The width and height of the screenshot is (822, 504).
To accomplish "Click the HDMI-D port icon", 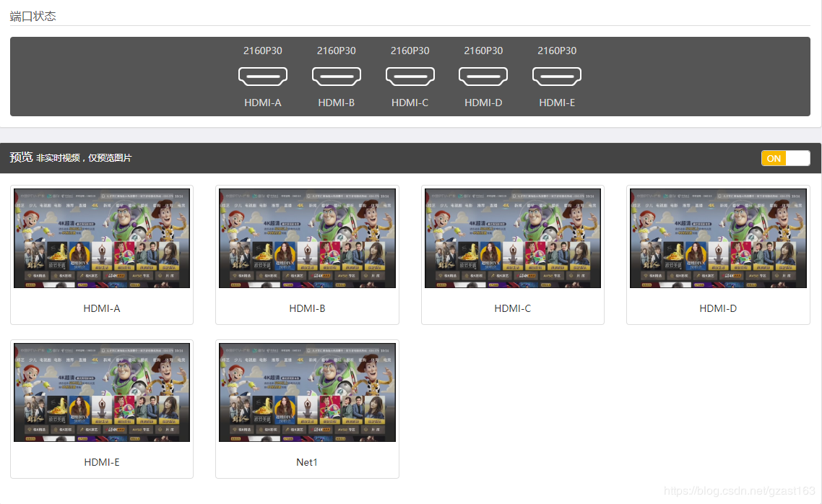I will click(483, 77).
